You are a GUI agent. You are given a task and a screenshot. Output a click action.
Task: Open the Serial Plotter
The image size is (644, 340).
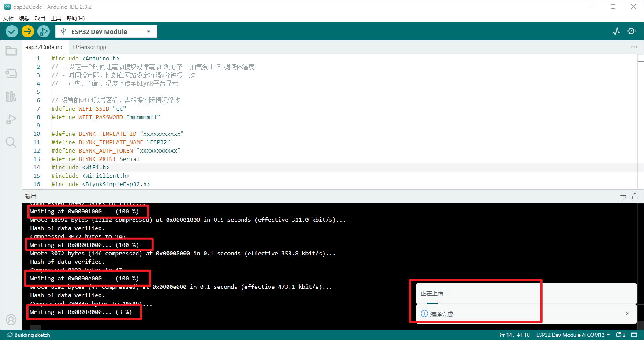[x=616, y=31]
